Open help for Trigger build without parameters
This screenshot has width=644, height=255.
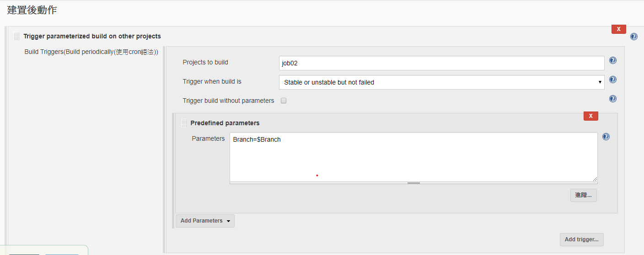coord(613,99)
